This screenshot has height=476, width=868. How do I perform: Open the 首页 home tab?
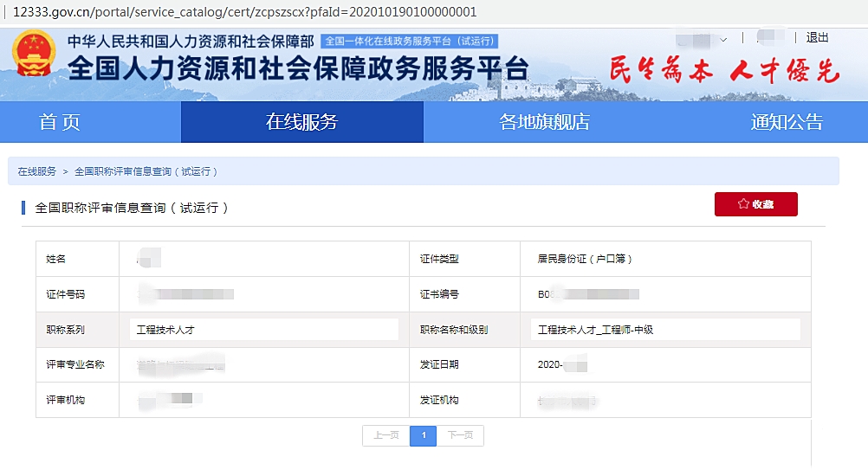pos(60,122)
